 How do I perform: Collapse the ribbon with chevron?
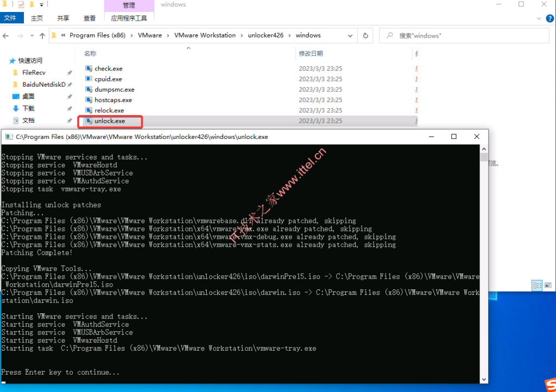539,18
